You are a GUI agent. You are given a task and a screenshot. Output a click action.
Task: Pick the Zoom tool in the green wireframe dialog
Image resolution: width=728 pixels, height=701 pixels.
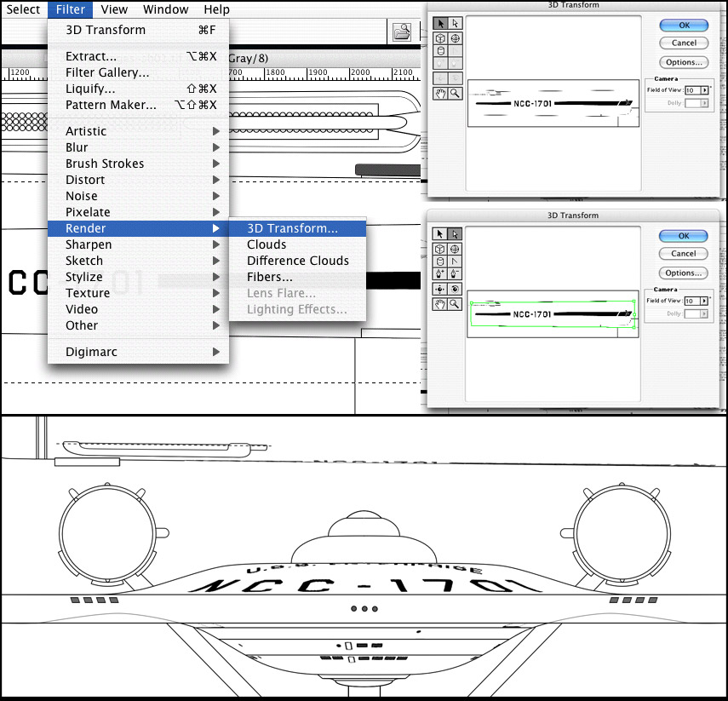click(x=455, y=304)
